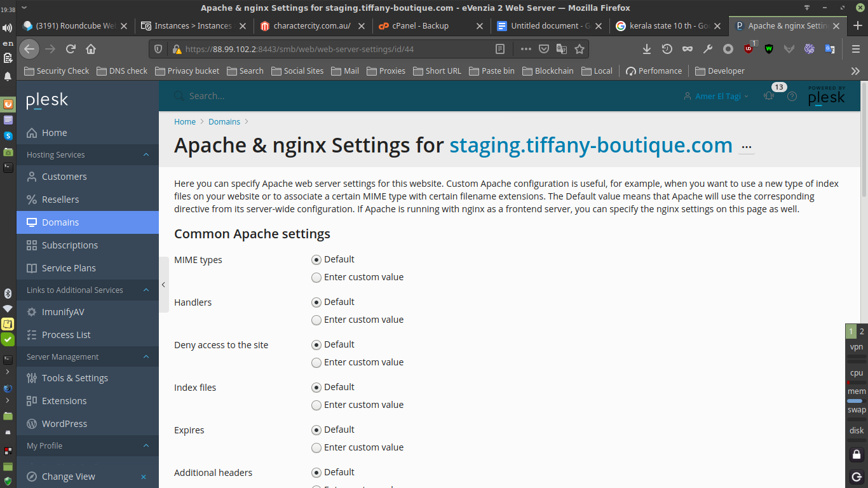Image resolution: width=868 pixels, height=488 pixels.
Task: Collapse Links to Additional Services section
Action: [146, 290]
